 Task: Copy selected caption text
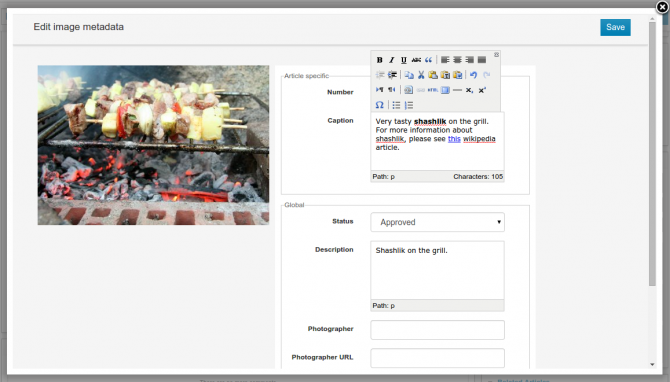point(409,75)
